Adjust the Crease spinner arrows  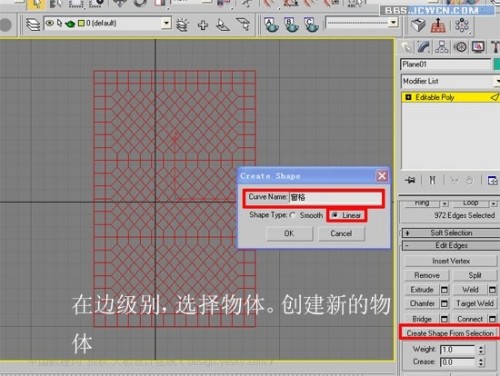click(481, 362)
